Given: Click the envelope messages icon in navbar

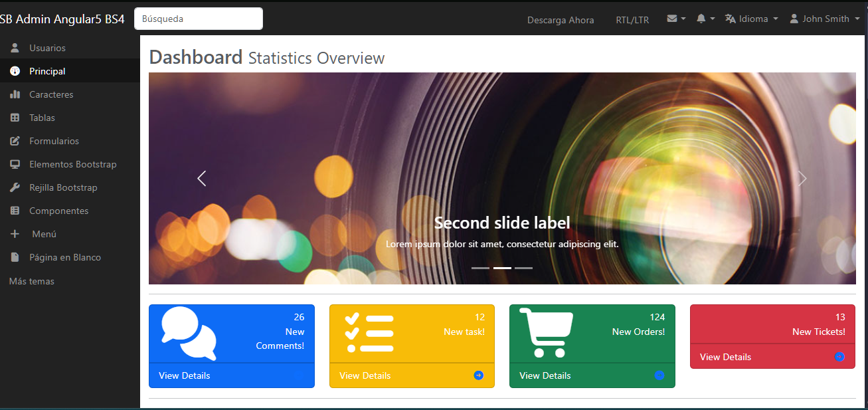Looking at the screenshot, I should point(672,19).
